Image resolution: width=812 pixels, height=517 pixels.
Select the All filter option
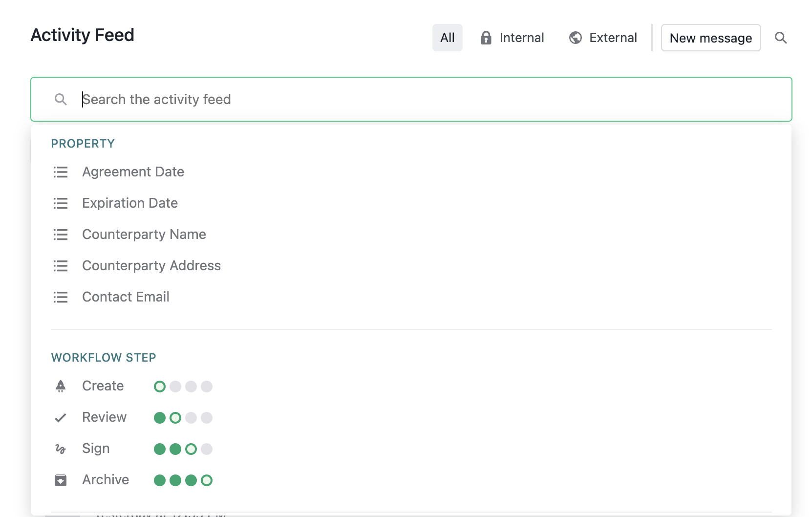(x=447, y=38)
